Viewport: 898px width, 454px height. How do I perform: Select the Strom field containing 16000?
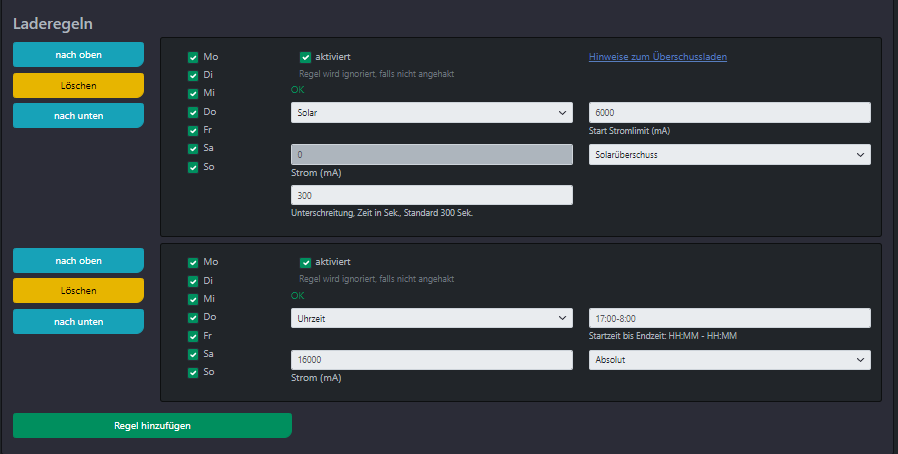pos(432,360)
